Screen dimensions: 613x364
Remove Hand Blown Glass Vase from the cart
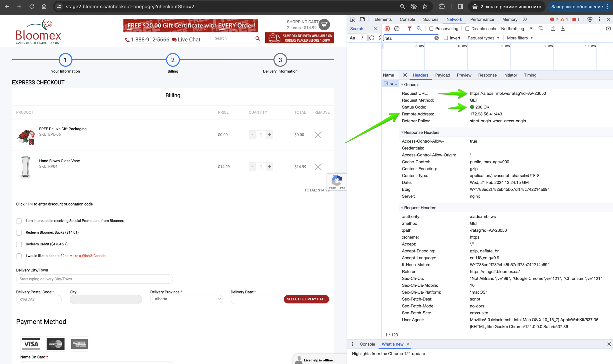318,167
